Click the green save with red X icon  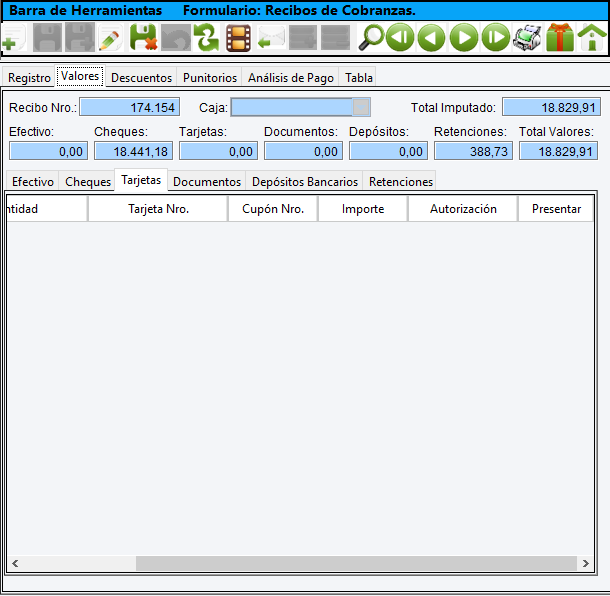tap(143, 39)
